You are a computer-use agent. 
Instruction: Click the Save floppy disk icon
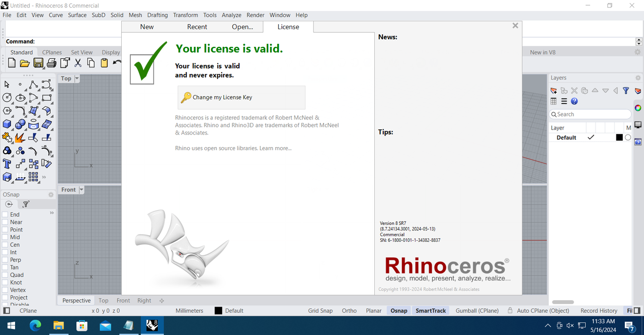coord(38,63)
